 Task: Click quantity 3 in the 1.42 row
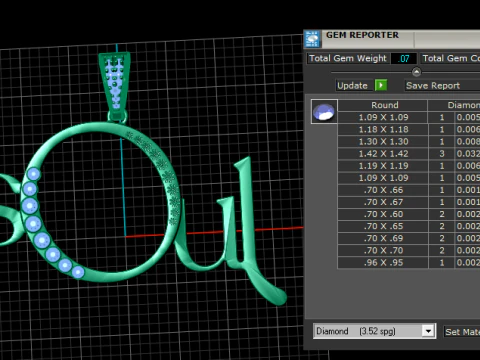point(442,154)
